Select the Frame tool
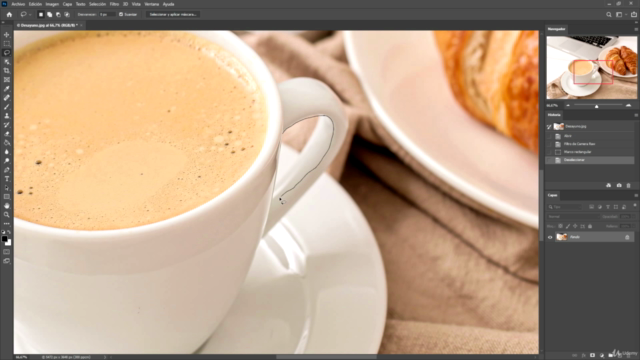This screenshot has width=640, height=360. pos(7,80)
